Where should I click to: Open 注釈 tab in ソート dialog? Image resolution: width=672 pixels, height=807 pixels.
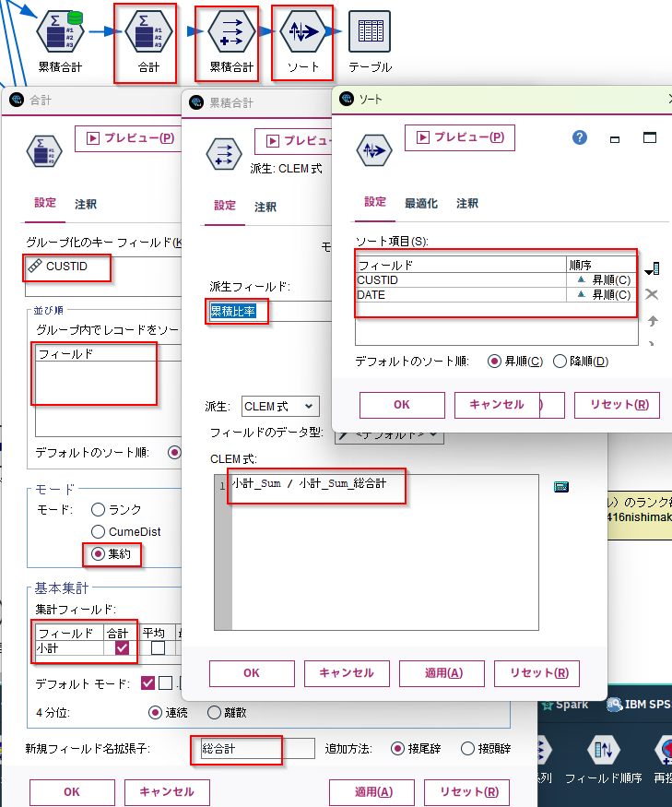(467, 203)
